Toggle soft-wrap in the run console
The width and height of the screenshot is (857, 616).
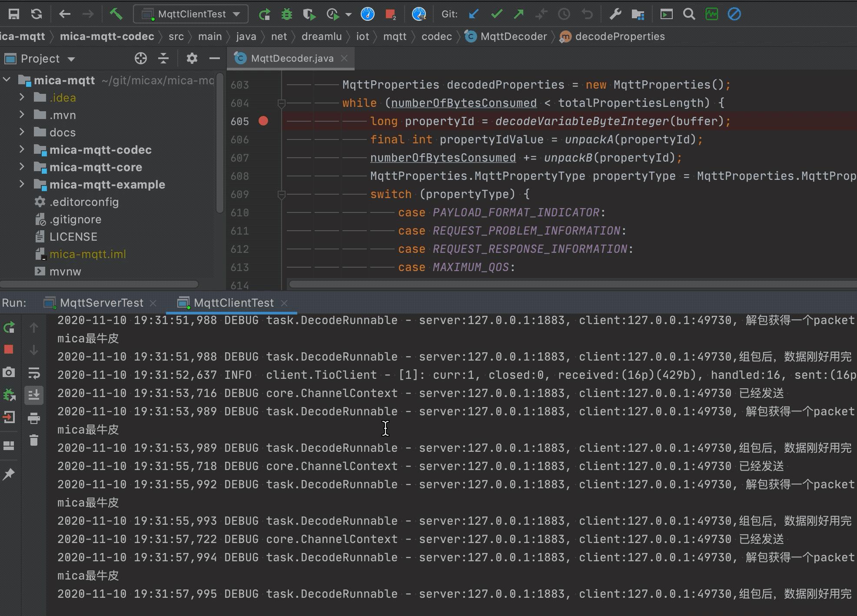(34, 372)
